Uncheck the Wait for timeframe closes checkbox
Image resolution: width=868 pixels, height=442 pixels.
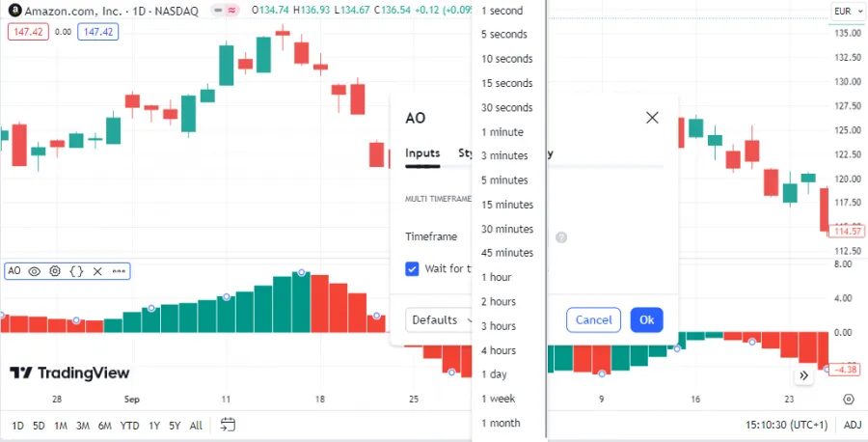(413, 268)
